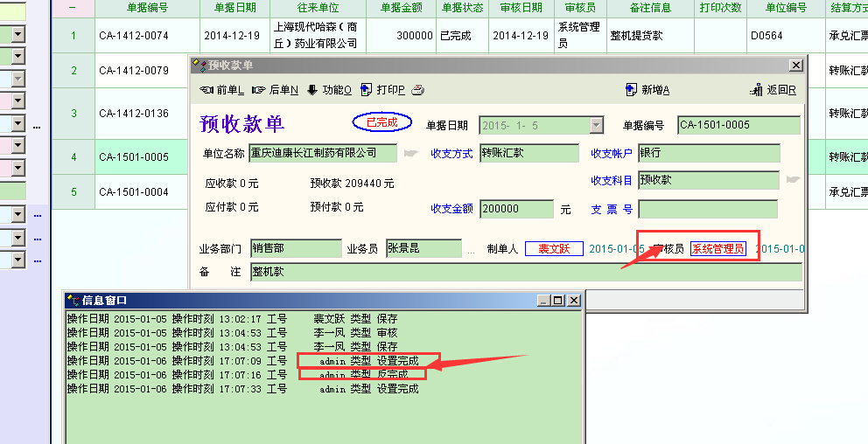Viewport: 868px width, 444px height.
Task: Expand the 单据日期 date dropdown
Action: [597, 125]
